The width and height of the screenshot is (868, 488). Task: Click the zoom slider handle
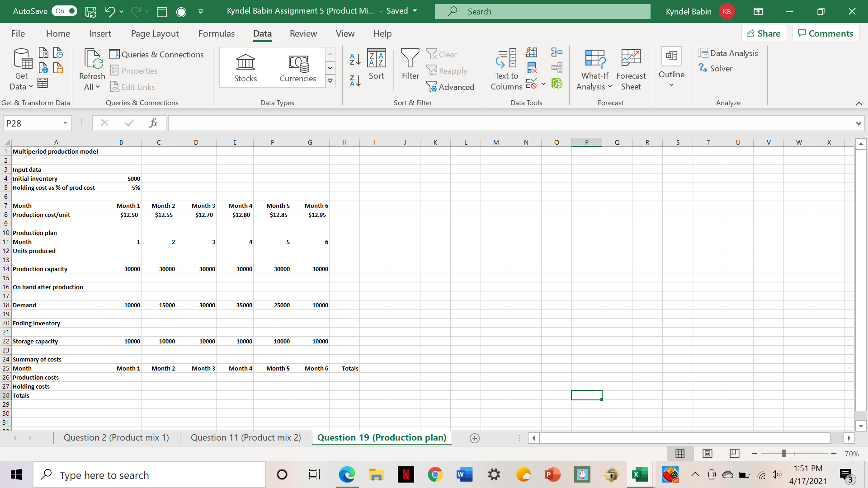783,453
